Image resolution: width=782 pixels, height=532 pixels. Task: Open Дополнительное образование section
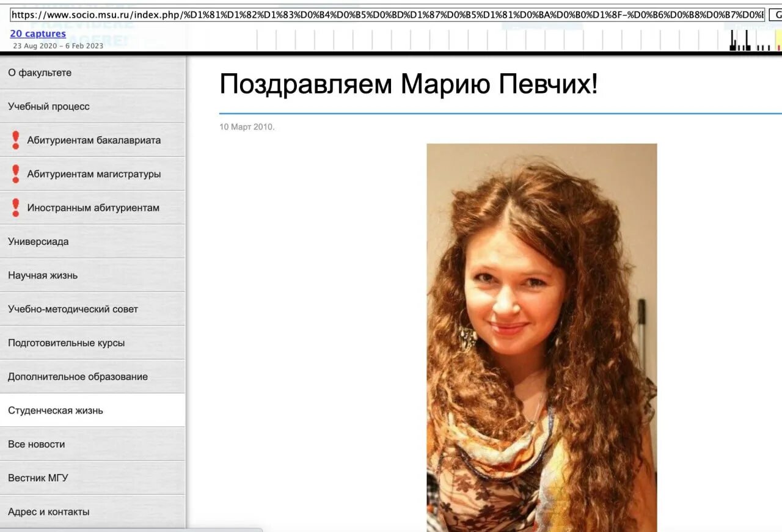pyautogui.click(x=92, y=377)
